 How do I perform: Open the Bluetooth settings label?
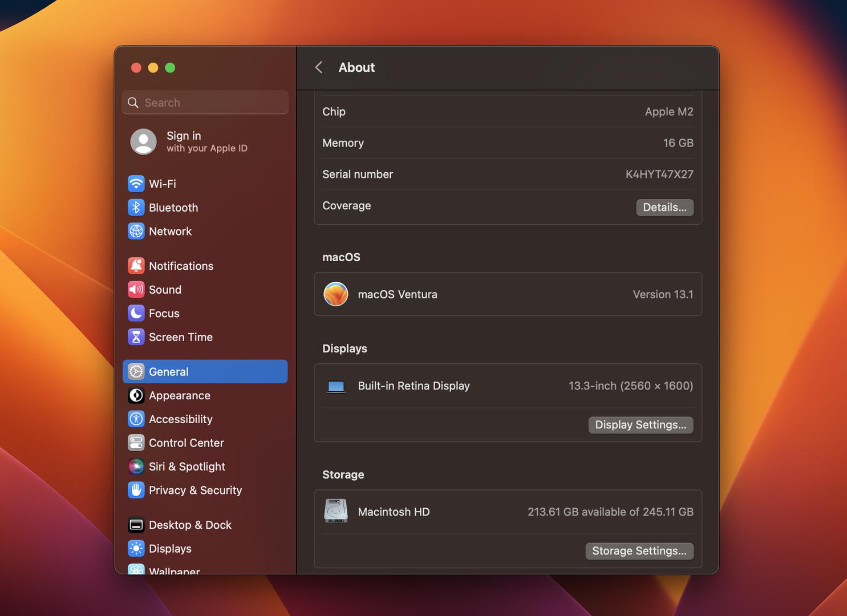click(x=173, y=208)
